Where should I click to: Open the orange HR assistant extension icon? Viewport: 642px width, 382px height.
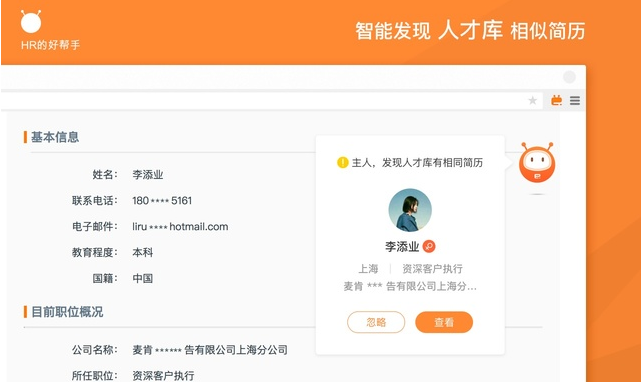[x=556, y=100]
